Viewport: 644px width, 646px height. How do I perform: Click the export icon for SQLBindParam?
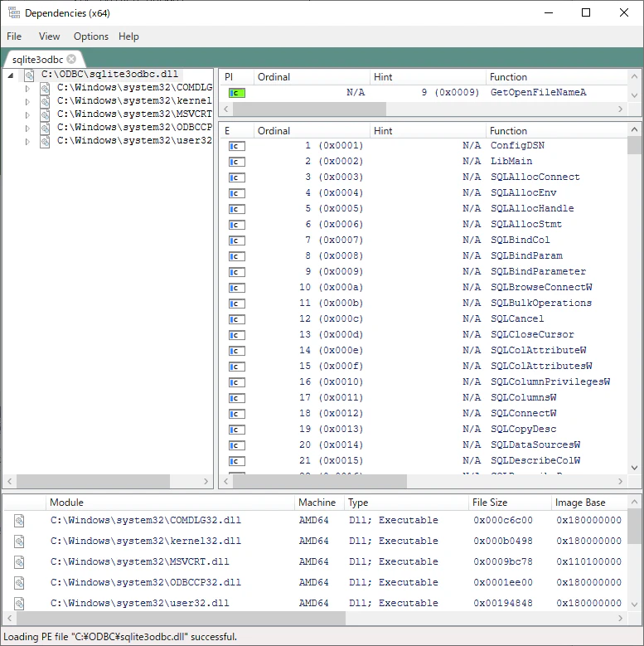237,256
